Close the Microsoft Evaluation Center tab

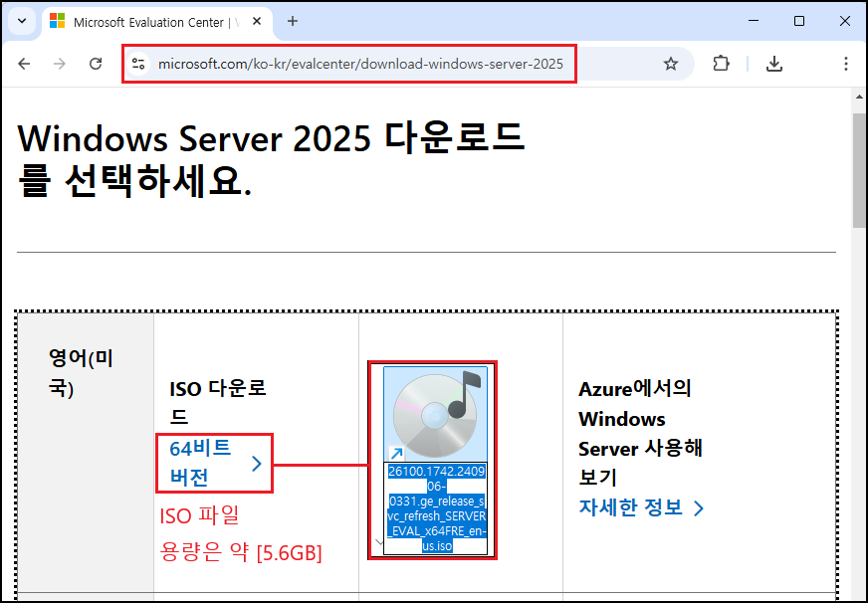(256, 21)
